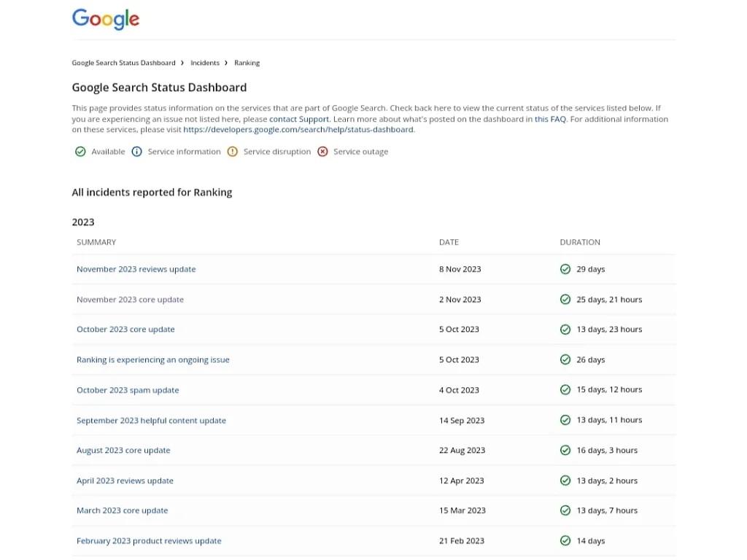Viewport: 747px width, 560px height.
Task: Click the status checkmark beside 13 days, 2 hours
Action: pyautogui.click(x=565, y=481)
